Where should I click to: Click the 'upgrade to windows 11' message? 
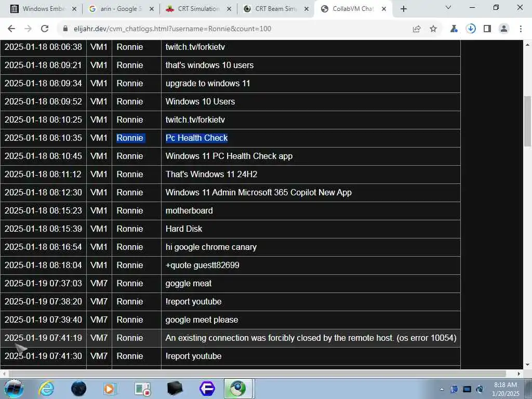tap(208, 83)
